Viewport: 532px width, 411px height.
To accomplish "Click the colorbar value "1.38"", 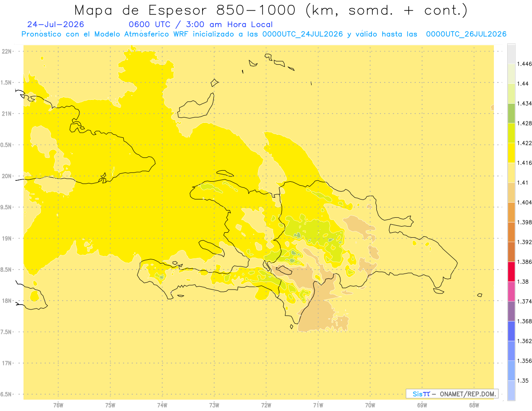I will pyautogui.click(x=523, y=282).
